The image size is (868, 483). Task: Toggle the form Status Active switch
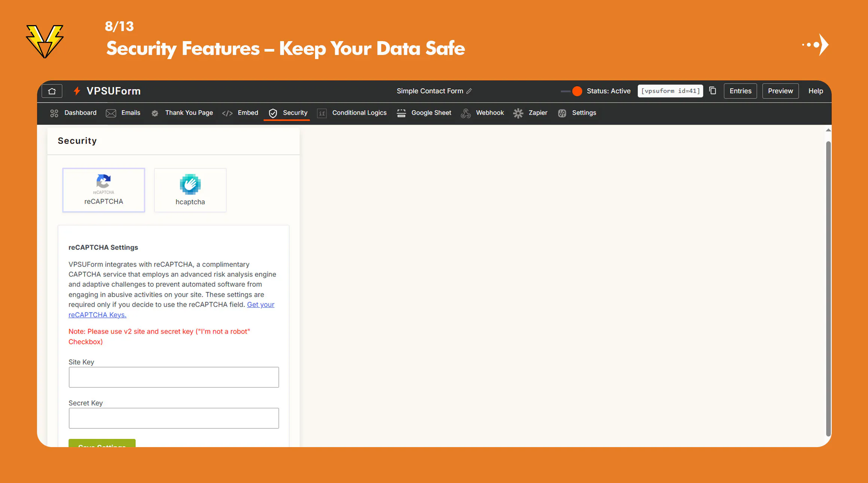point(572,91)
